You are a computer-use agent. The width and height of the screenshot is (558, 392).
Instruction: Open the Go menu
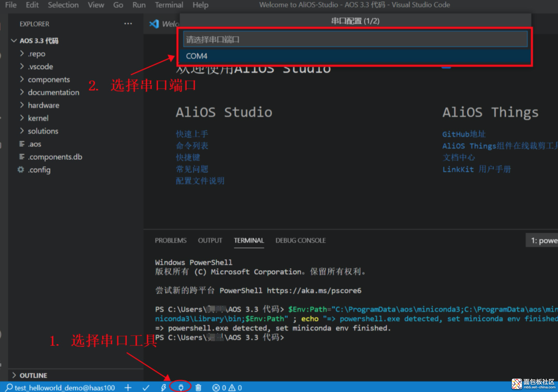[x=118, y=5]
